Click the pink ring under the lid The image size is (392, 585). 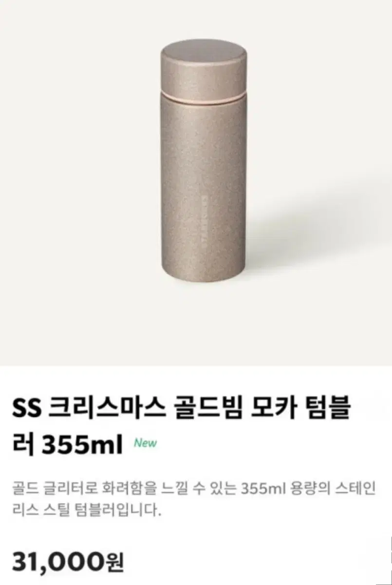point(204,96)
